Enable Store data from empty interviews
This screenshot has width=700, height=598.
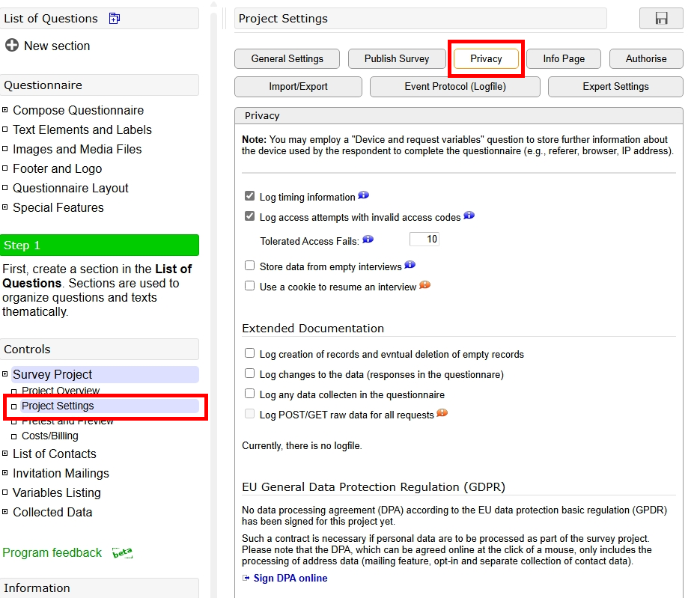point(249,265)
